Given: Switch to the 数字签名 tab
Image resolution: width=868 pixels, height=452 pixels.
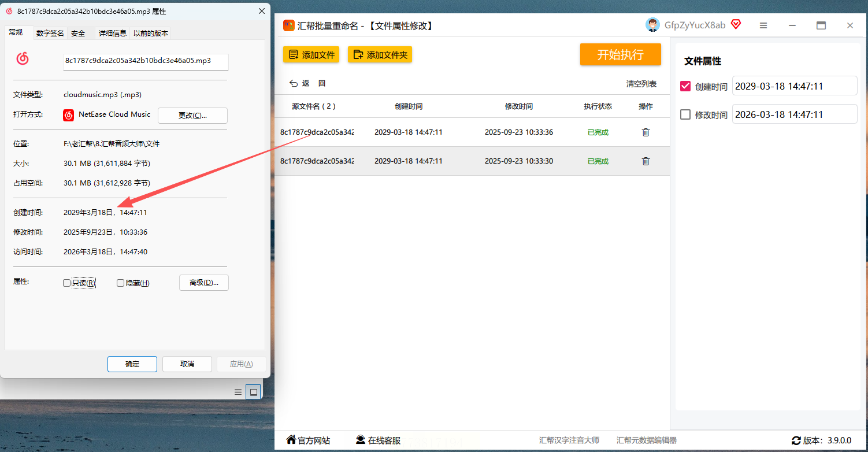Looking at the screenshot, I should click(x=50, y=34).
